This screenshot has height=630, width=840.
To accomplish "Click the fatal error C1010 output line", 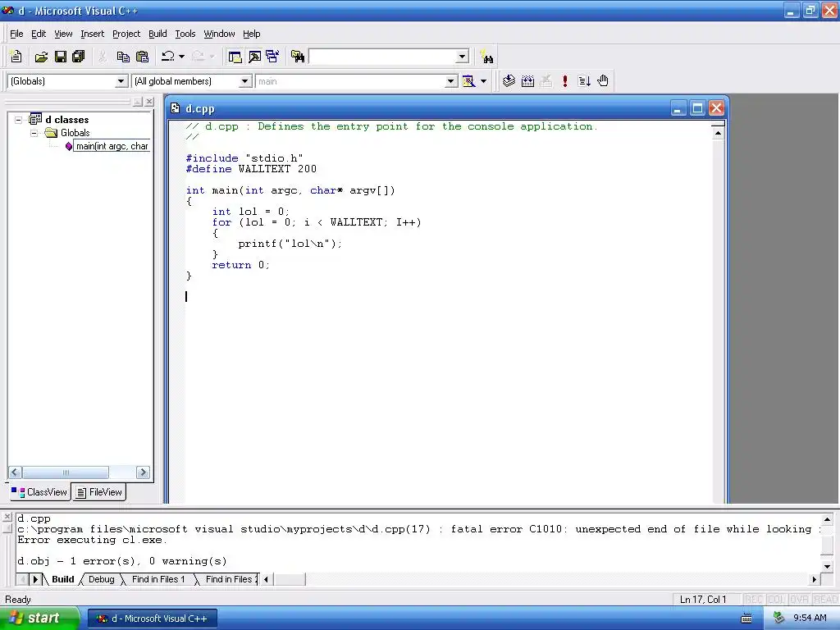I will [x=419, y=529].
